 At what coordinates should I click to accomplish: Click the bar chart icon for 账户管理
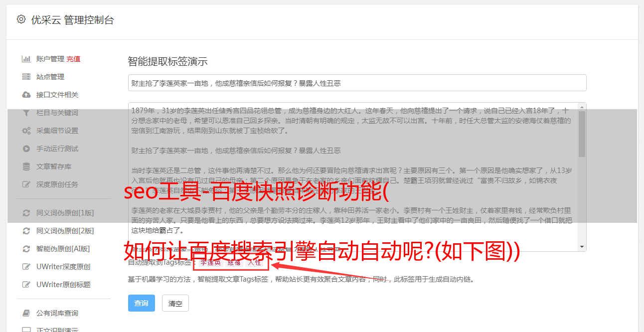click(26, 59)
